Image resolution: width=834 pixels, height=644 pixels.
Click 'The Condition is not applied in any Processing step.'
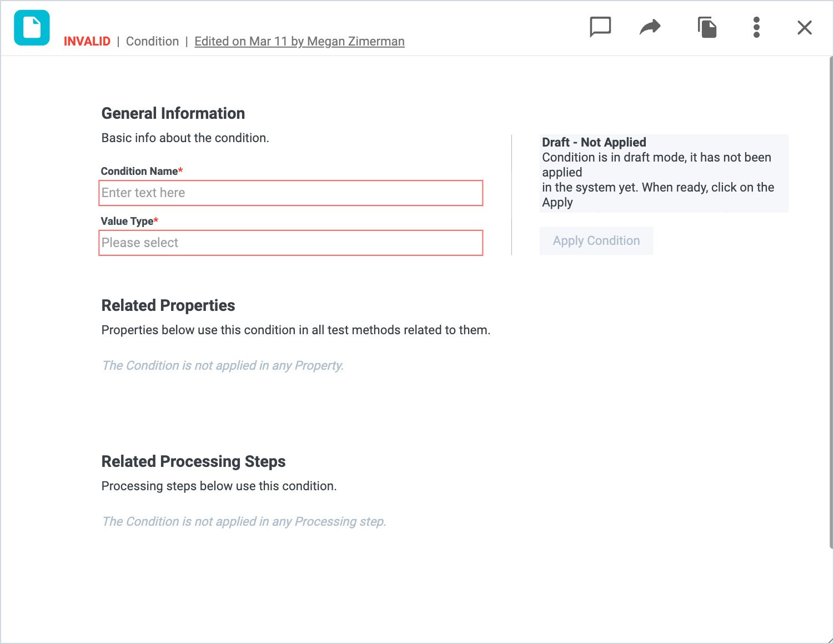(x=244, y=521)
